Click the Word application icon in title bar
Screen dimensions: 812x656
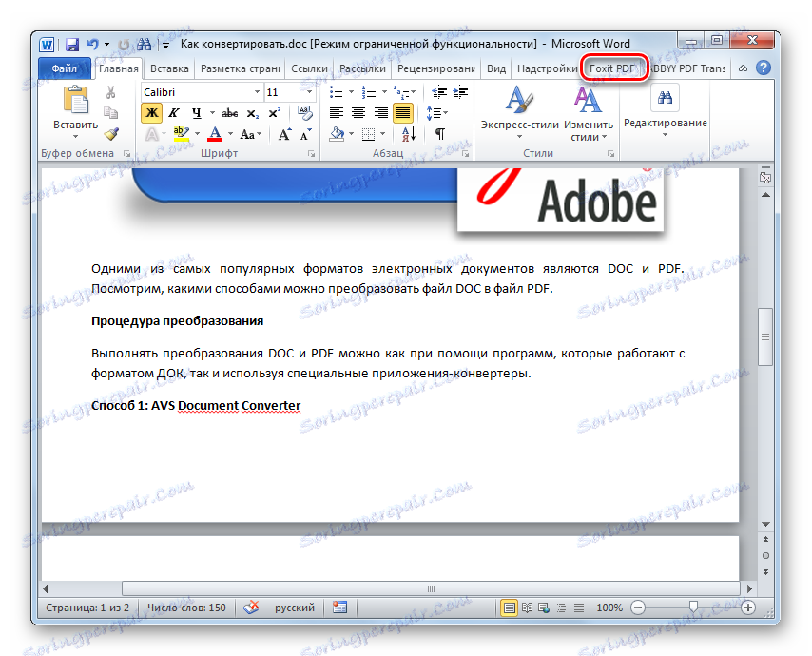[47, 45]
